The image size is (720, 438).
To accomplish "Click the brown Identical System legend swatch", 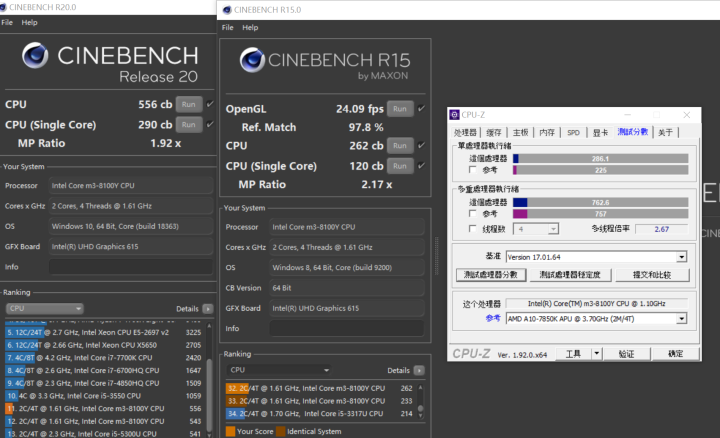I will pyautogui.click(x=281, y=432).
